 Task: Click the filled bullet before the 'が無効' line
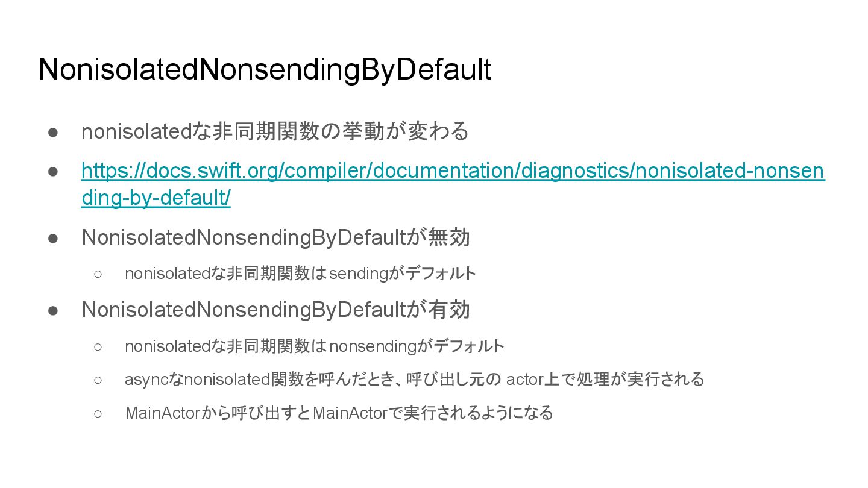click(x=53, y=237)
